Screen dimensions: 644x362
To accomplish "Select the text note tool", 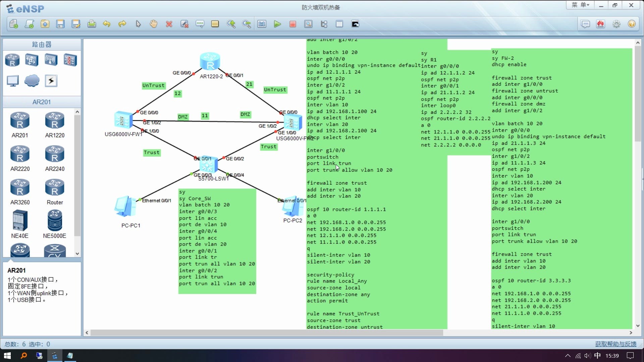I will (x=200, y=24).
